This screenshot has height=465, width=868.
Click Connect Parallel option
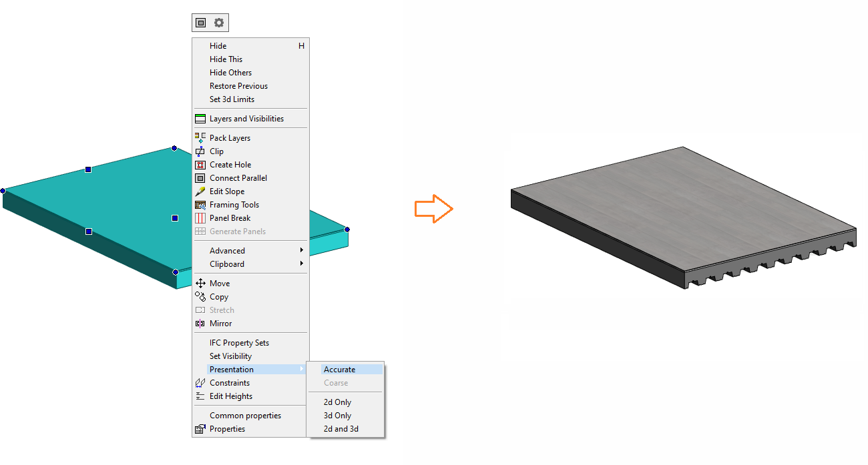tap(238, 178)
